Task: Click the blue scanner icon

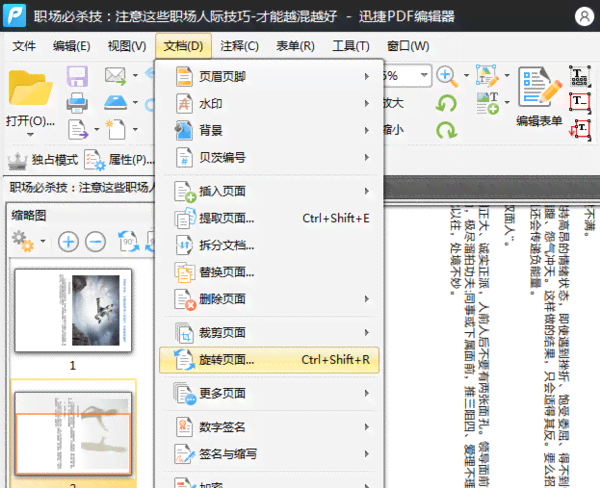Action: (116, 103)
